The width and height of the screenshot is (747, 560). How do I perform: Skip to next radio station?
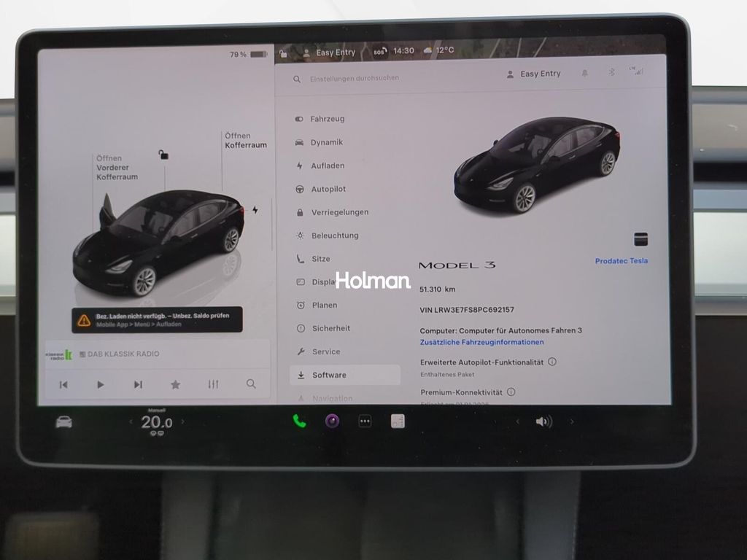point(138,384)
